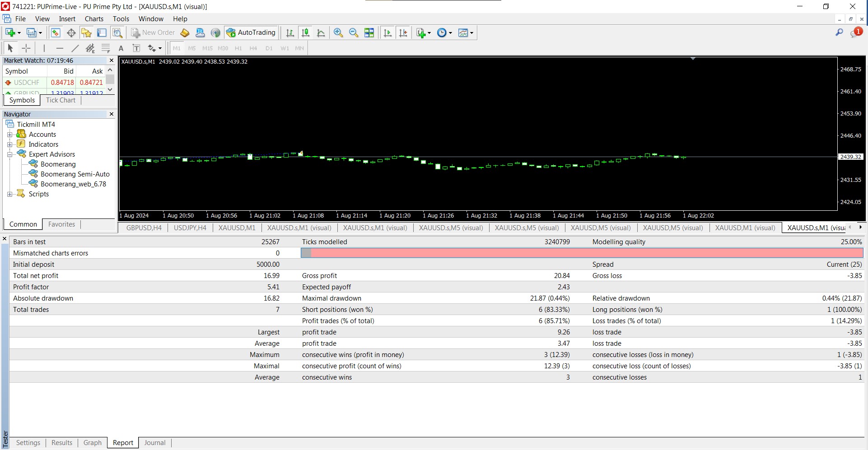
Task: Select the M1 timeframe button
Action: point(177,48)
